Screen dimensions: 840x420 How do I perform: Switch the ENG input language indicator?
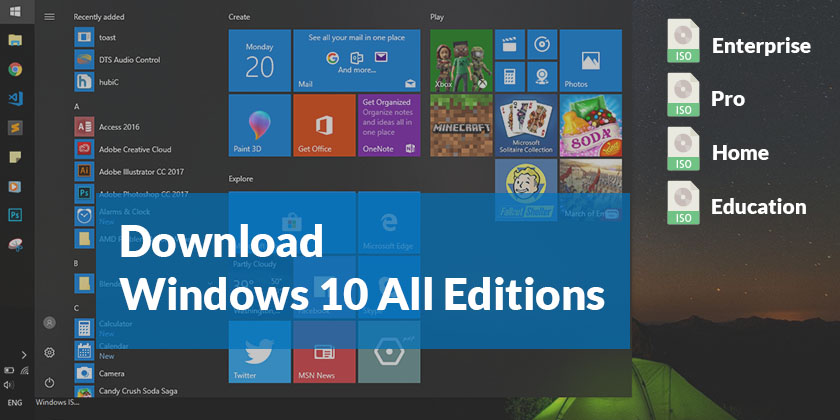(x=15, y=402)
